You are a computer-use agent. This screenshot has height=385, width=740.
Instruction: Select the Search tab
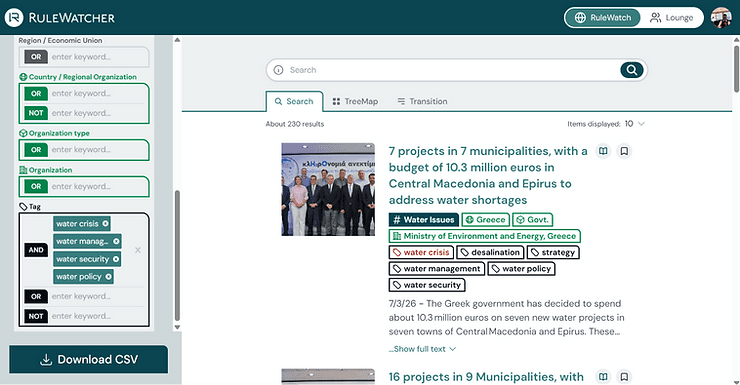294,101
